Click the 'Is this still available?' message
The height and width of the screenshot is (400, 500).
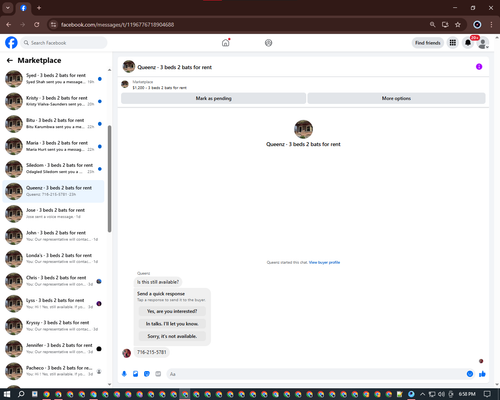158,282
